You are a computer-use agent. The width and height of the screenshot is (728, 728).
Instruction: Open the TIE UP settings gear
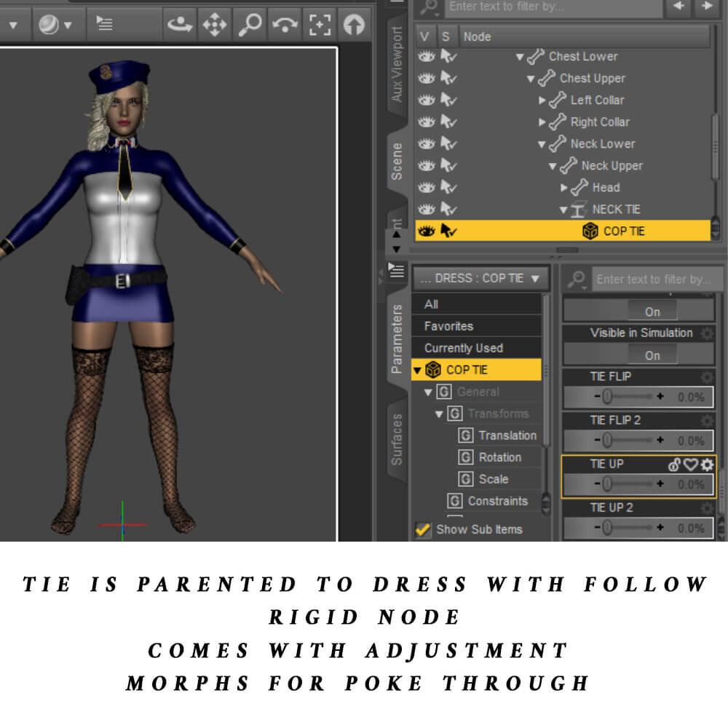coord(707,464)
